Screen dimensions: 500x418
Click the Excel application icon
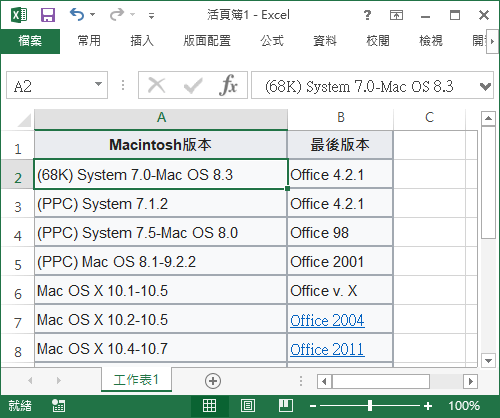[19, 15]
